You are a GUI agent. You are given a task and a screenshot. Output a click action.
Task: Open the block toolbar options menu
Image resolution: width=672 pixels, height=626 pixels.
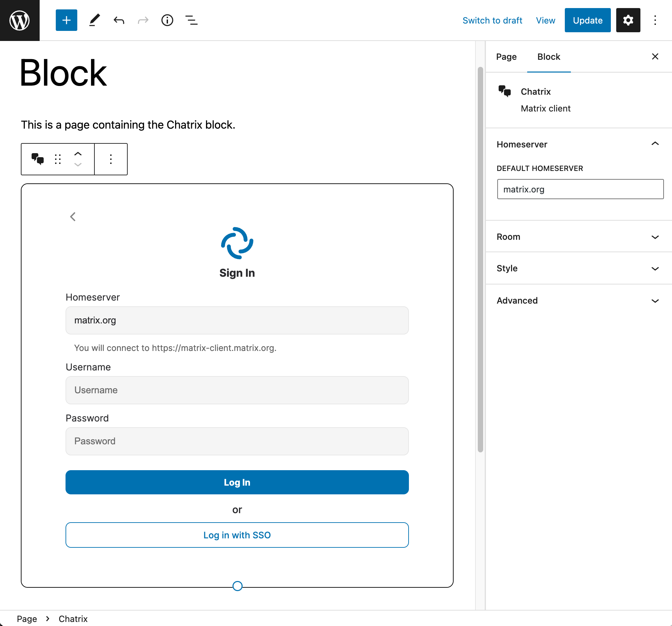pos(111,159)
